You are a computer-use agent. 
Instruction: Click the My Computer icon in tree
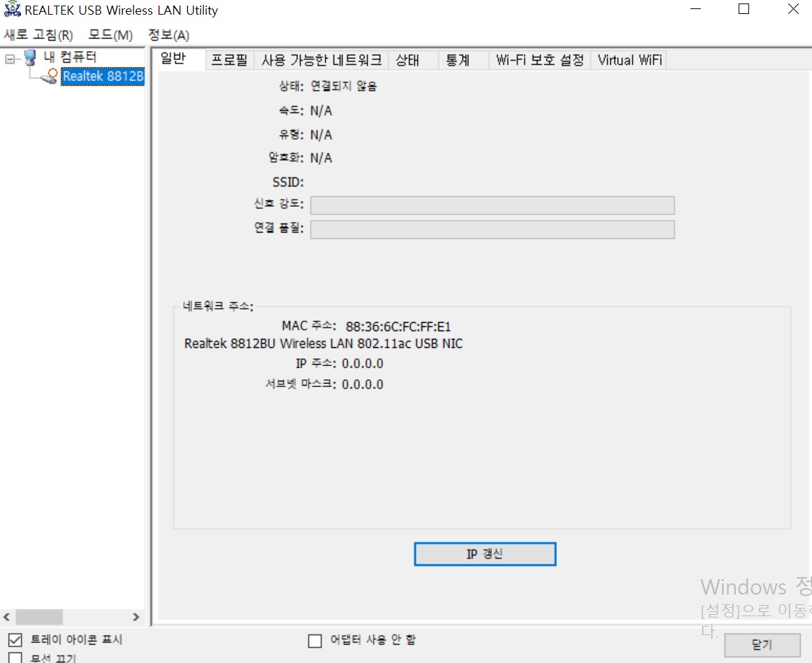31,57
